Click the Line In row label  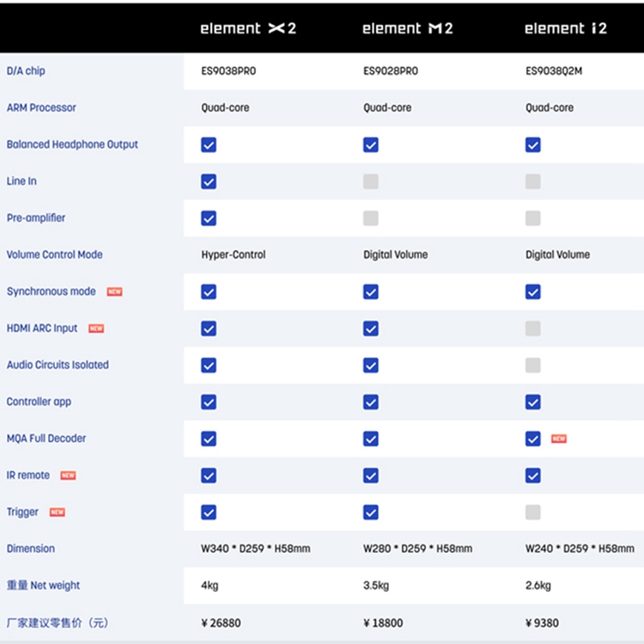tap(21, 181)
